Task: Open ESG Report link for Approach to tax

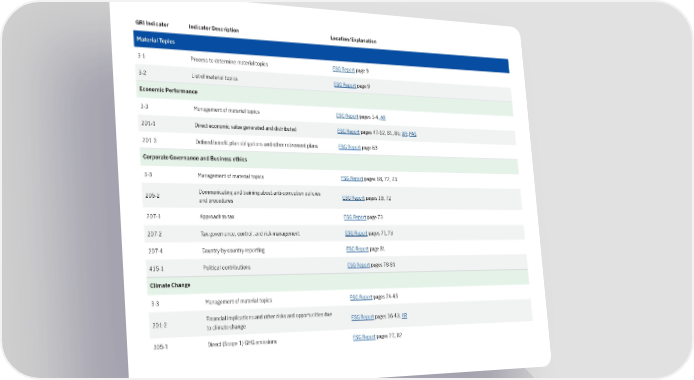Action: 355,217
